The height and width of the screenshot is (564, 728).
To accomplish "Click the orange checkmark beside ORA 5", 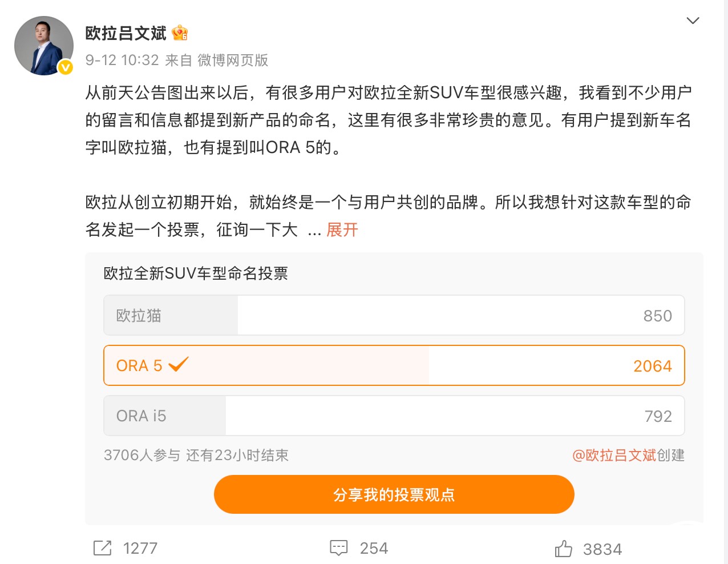I will [x=179, y=364].
